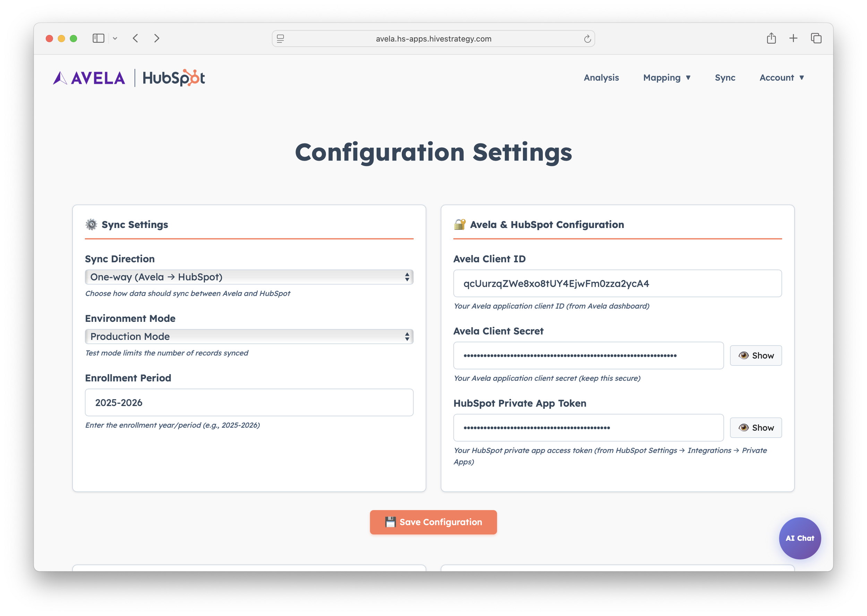Open the Environment Mode dropdown
The image size is (867, 616).
click(249, 336)
